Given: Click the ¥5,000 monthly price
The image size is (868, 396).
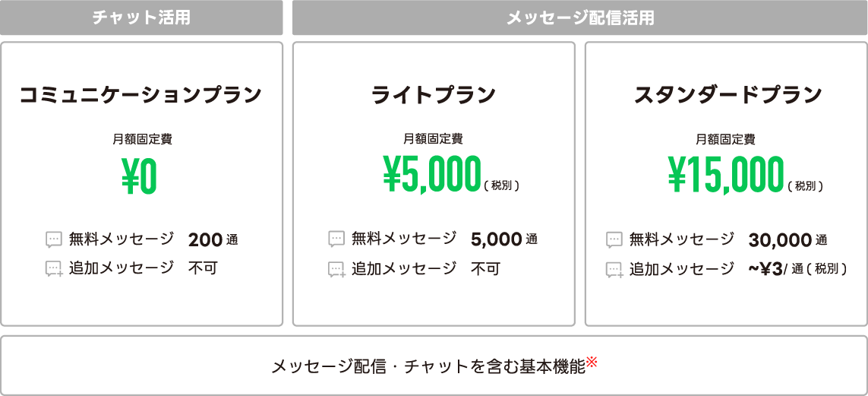Looking at the screenshot, I should pyautogui.click(x=432, y=176).
